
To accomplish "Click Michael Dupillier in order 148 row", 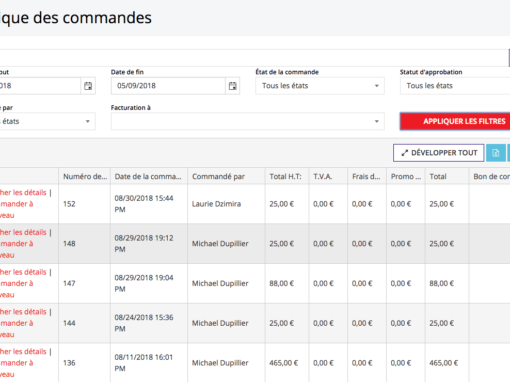I will coord(220,244).
